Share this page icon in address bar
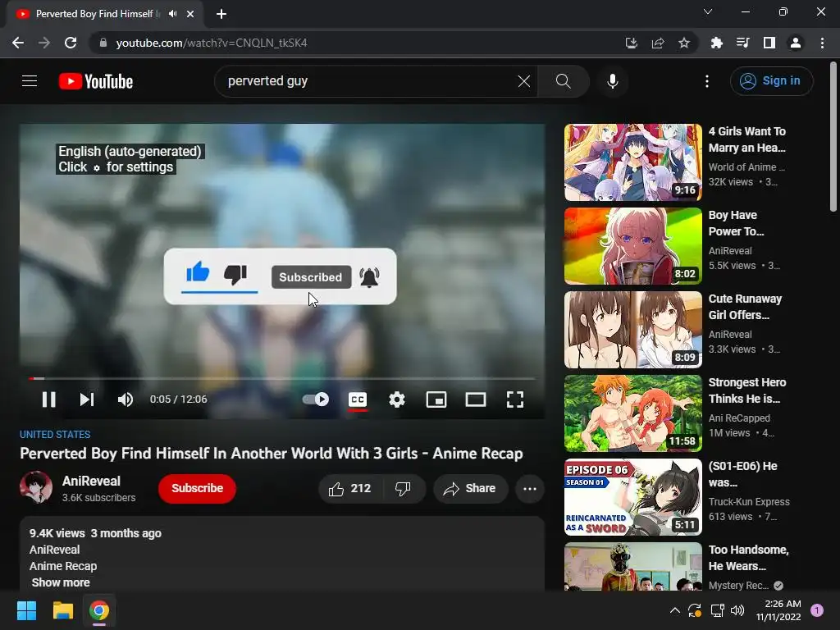Screen dimensions: 840x630 658,43
